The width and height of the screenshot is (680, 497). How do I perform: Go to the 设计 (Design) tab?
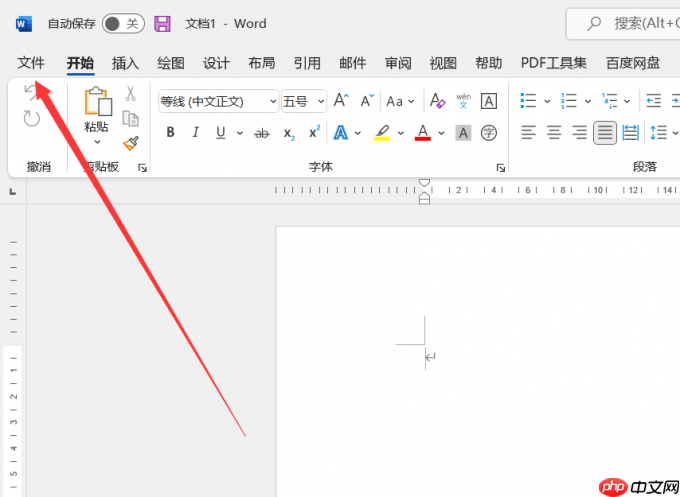click(x=216, y=63)
